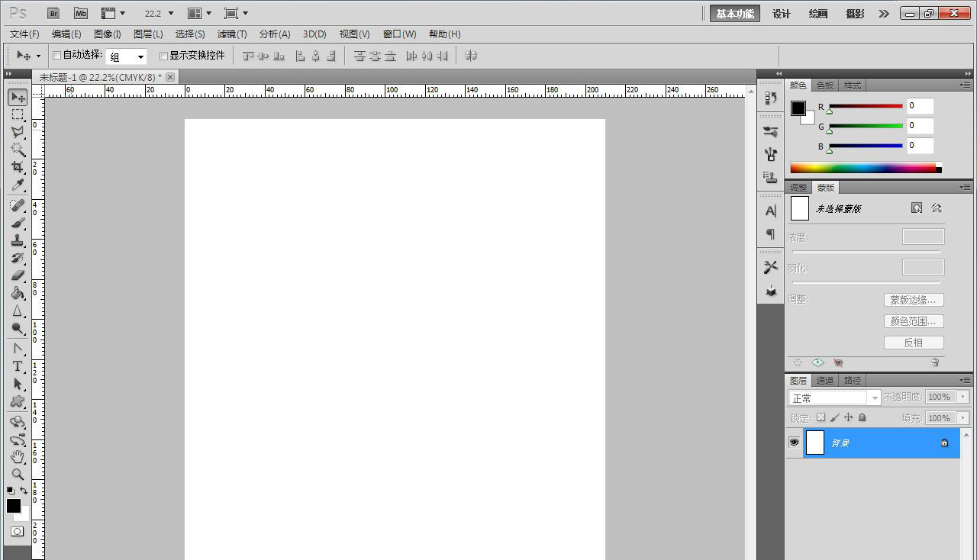Select the Clone Stamp tool
Viewport: 977px width, 560px height.
click(x=18, y=241)
